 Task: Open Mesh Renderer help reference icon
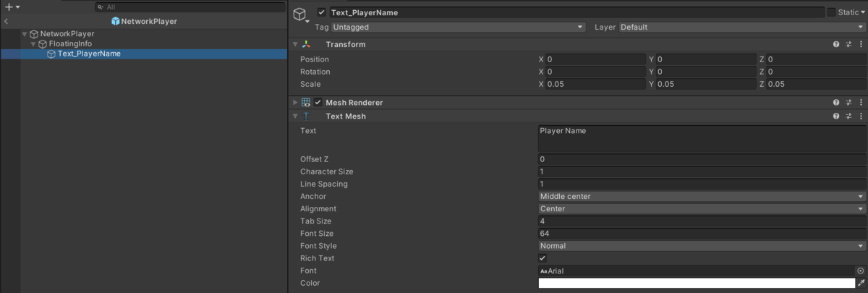coord(836,103)
